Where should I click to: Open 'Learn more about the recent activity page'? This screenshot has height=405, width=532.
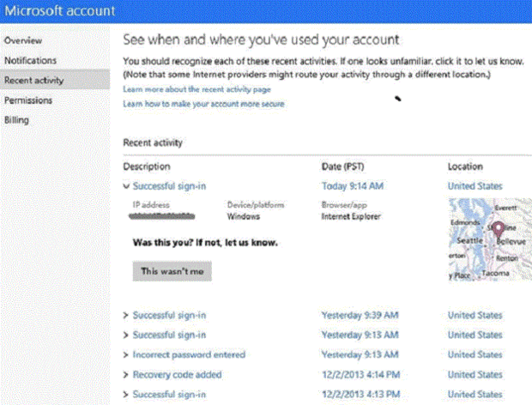click(196, 89)
